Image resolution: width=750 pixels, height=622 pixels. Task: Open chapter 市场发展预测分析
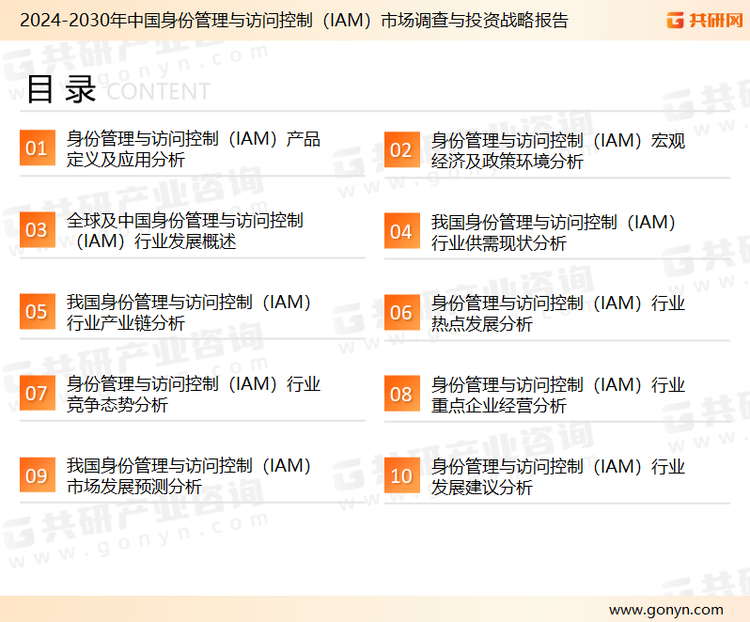(x=188, y=476)
